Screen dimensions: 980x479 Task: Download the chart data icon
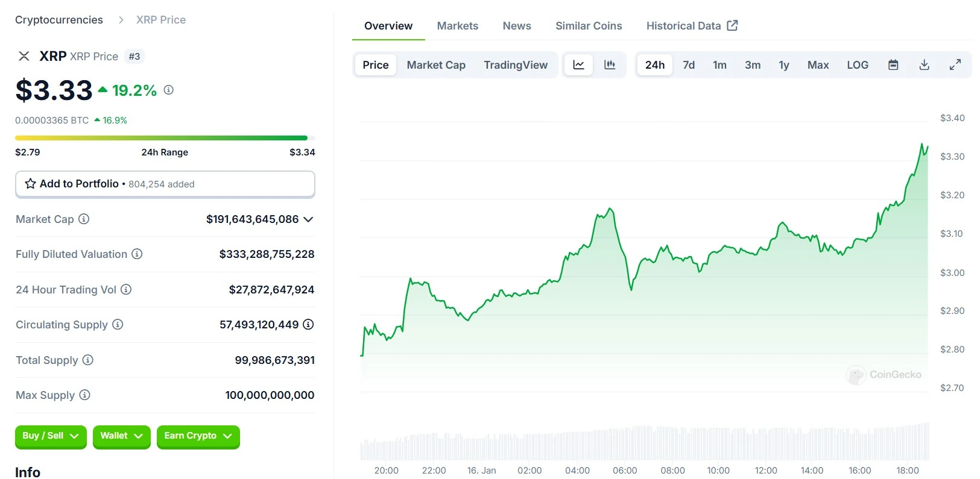924,64
